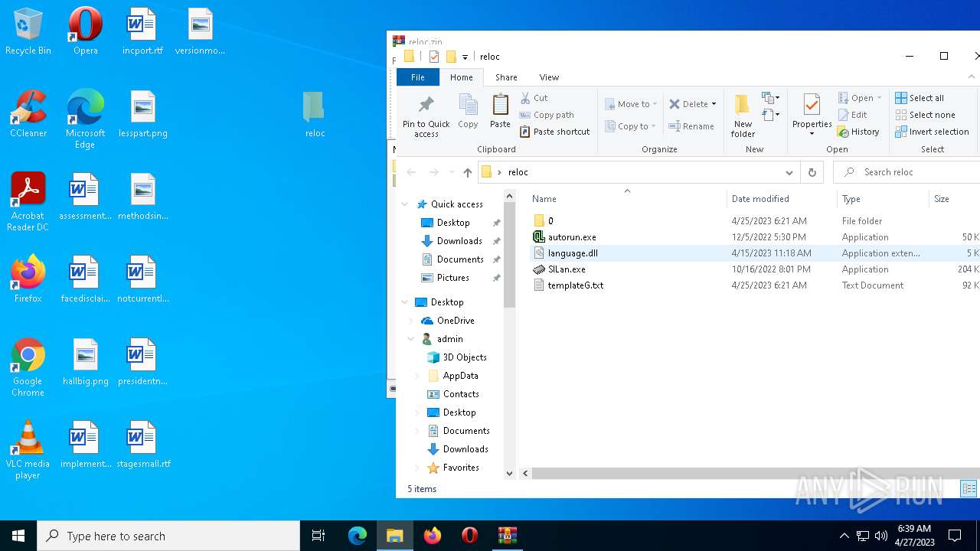
Task: Expand the address bar history dropdown
Action: (789, 172)
